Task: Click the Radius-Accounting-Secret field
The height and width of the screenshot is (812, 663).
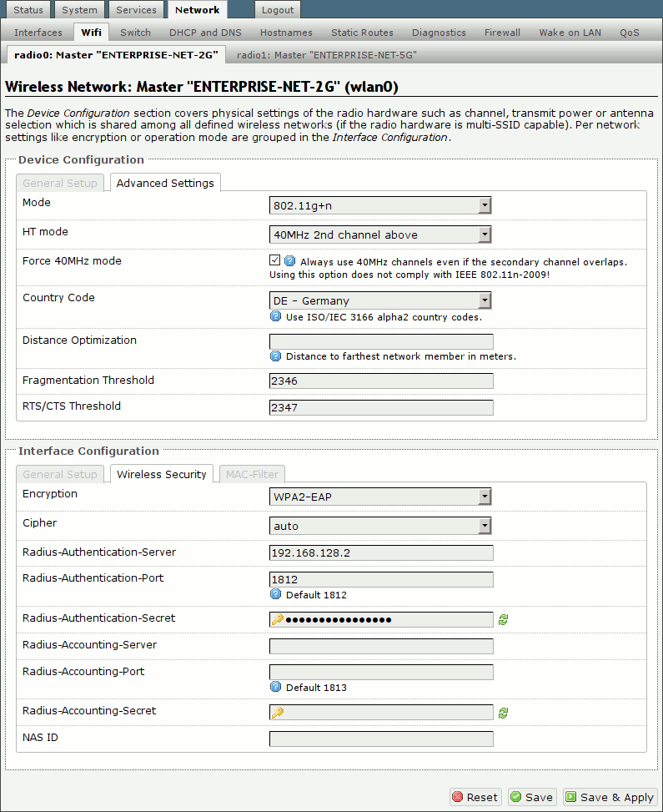Action: pyautogui.click(x=381, y=712)
